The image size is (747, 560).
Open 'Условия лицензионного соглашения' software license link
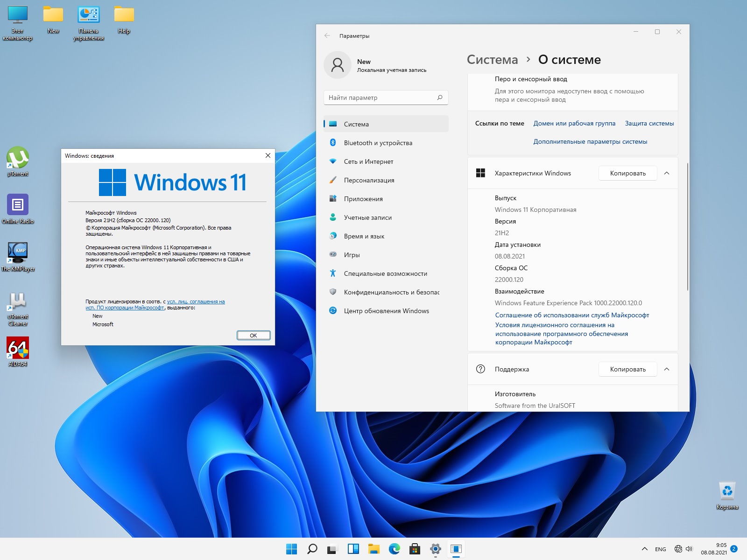pos(562,334)
